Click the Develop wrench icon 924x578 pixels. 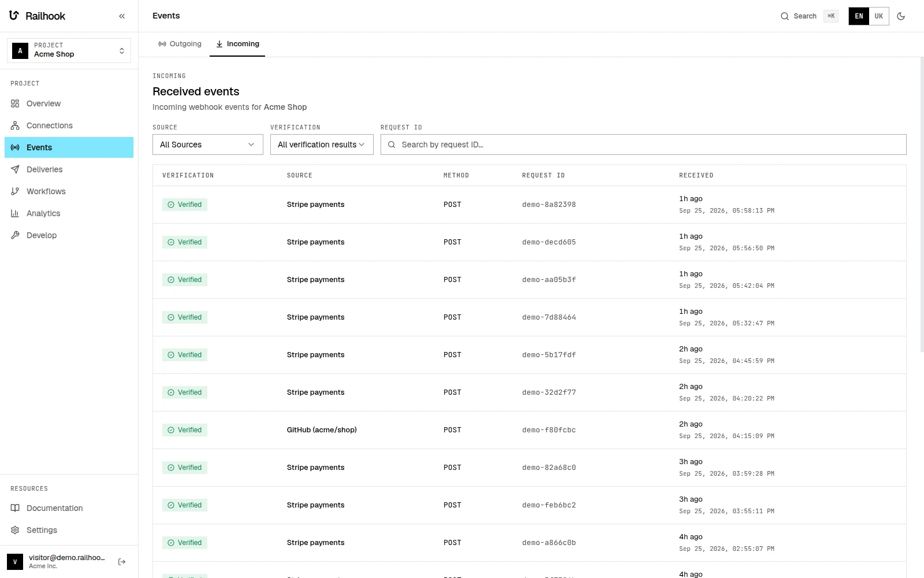click(15, 235)
